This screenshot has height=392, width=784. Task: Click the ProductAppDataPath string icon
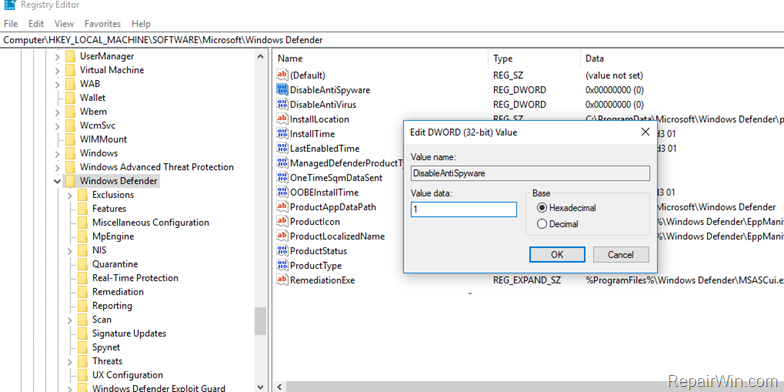pyautogui.click(x=282, y=206)
